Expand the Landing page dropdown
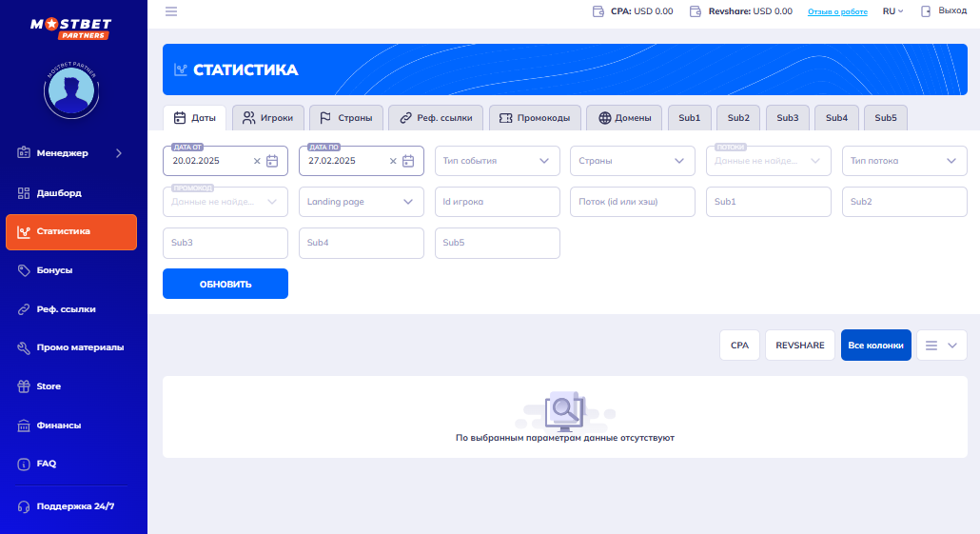The height and width of the screenshot is (534, 980). pos(361,202)
